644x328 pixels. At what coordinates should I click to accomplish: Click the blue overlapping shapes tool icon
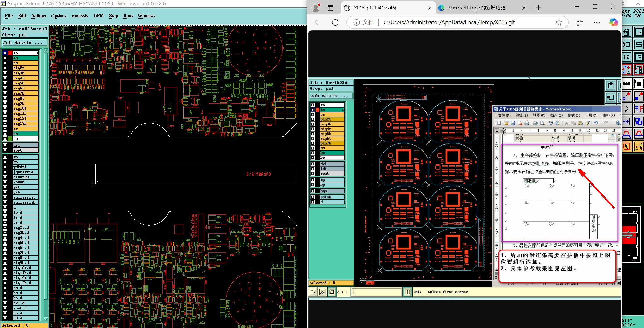[x=639, y=122]
